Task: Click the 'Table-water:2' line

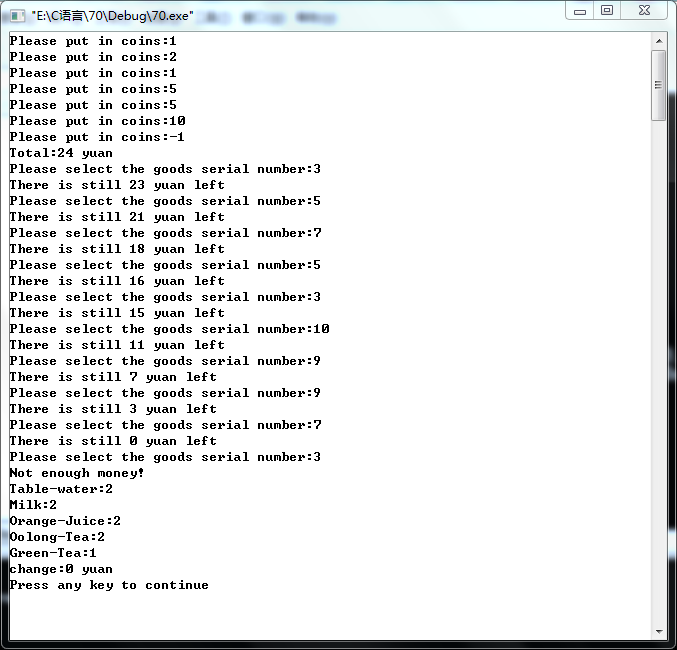Action: 61,489
